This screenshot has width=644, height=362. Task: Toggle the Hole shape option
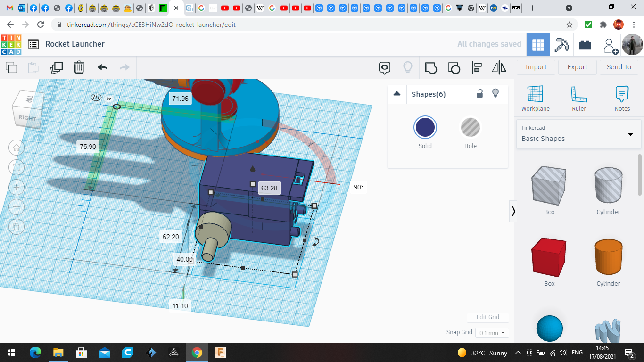pyautogui.click(x=470, y=128)
